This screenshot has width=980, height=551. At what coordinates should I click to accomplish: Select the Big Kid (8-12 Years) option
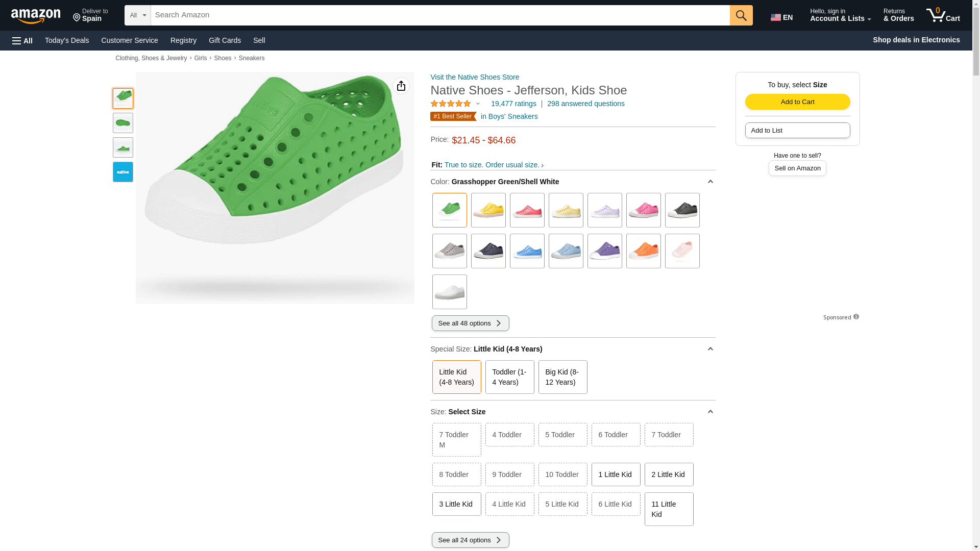562,377
